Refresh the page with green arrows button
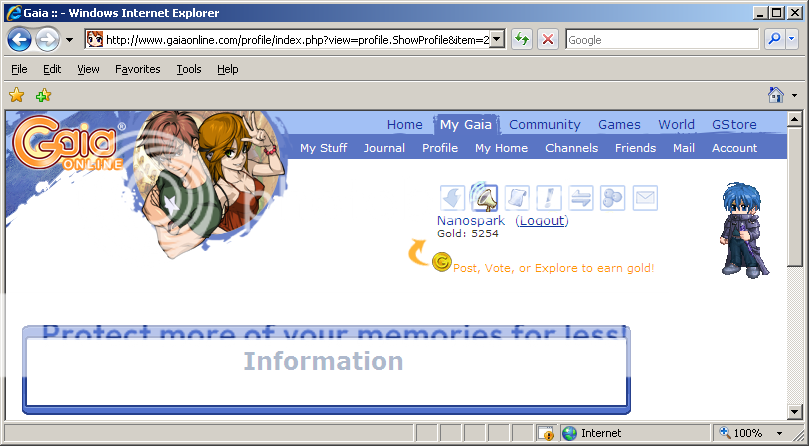Viewport: 809px width, 446px height. click(x=522, y=40)
